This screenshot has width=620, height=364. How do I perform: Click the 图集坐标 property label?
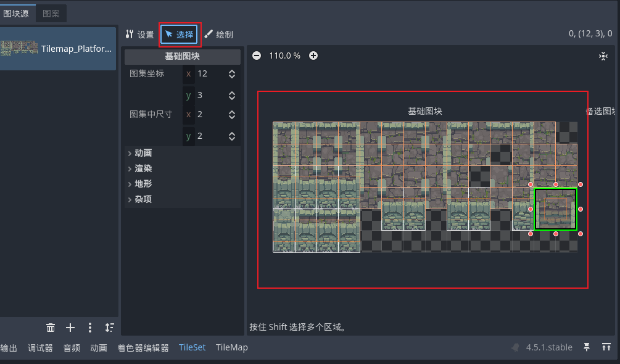[147, 73]
